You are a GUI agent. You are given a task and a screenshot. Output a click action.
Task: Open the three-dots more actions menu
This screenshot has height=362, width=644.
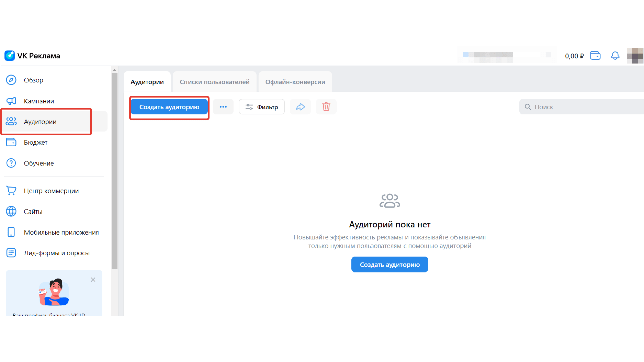click(x=223, y=107)
